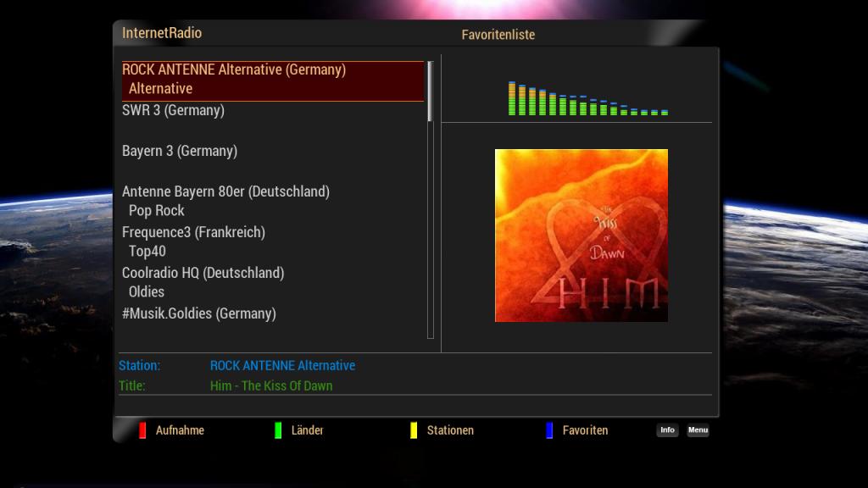Viewport: 868px width, 488px height.
Task: Click the InternetRadio header title
Action: pos(162,33)
